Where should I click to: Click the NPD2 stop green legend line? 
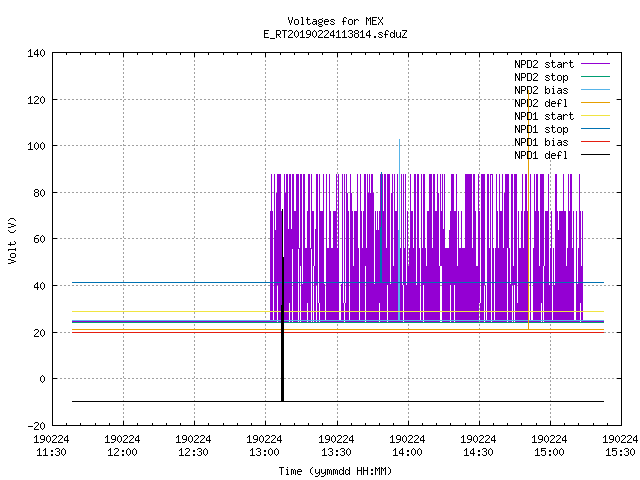click(x=595, y=77)
